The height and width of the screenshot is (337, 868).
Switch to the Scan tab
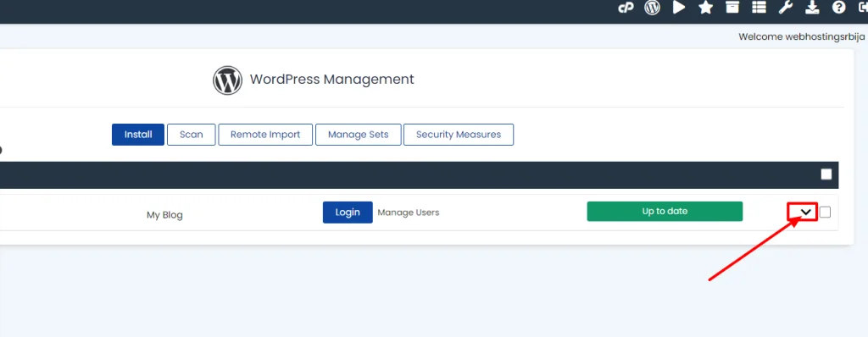coord(191,135)
